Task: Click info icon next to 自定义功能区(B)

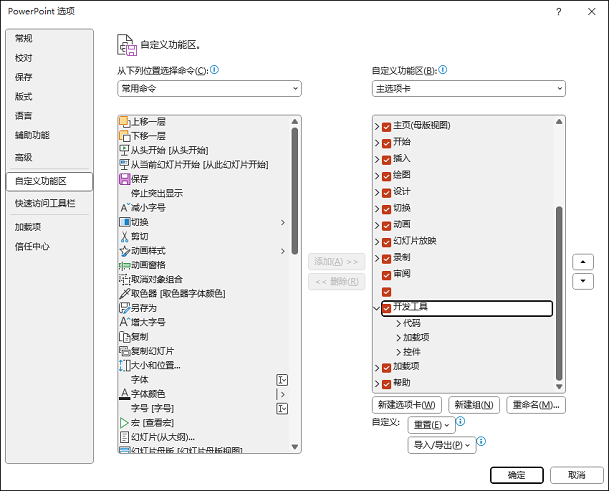Action: [x=443, y=70]
